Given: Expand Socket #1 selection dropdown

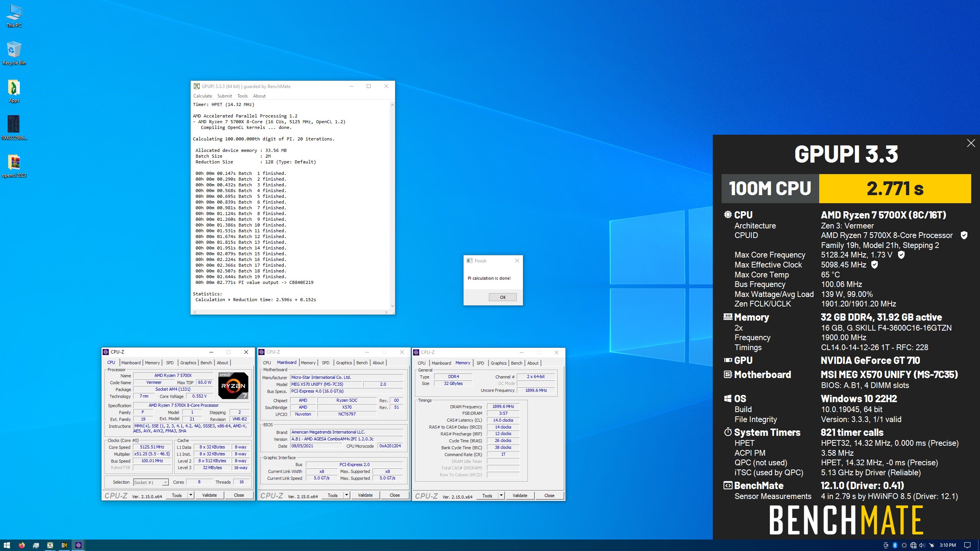Looking at the screenshot, I should coord(165,483).
